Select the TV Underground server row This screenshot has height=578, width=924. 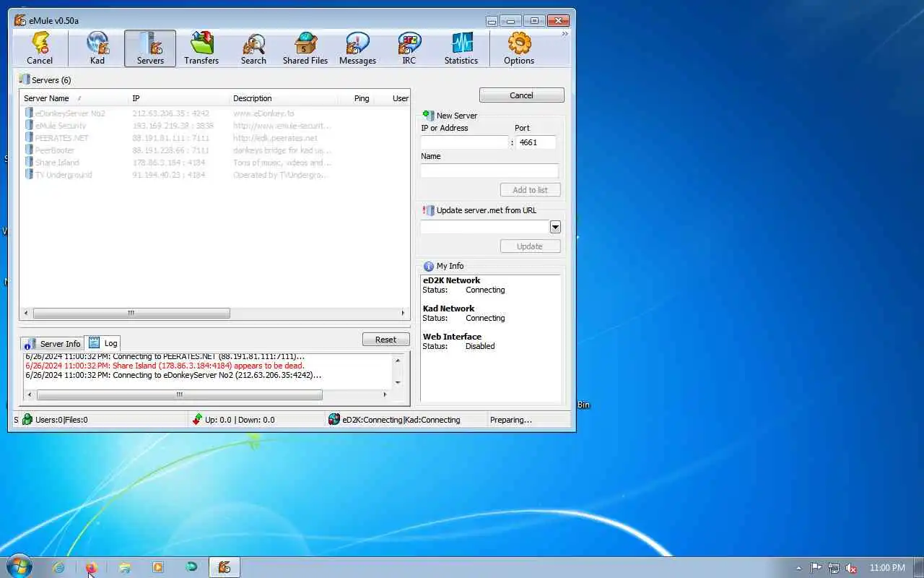pyautogui.click(x=214, y=175)
